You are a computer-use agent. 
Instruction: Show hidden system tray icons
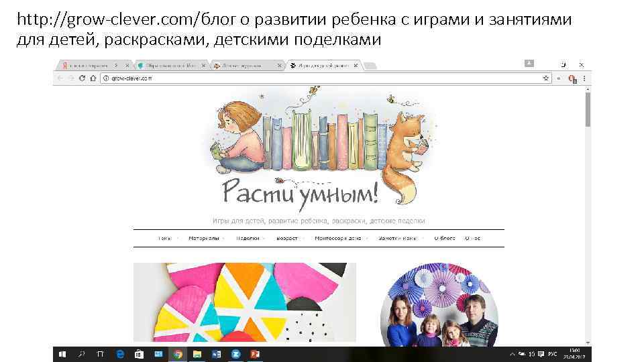[512, 354]
